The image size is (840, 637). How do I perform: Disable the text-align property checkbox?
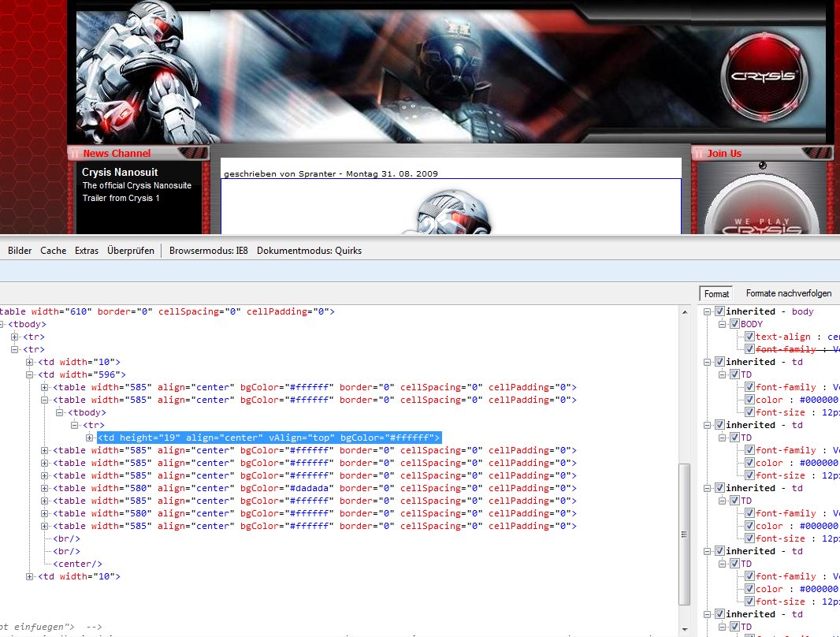tap(750, 337)
